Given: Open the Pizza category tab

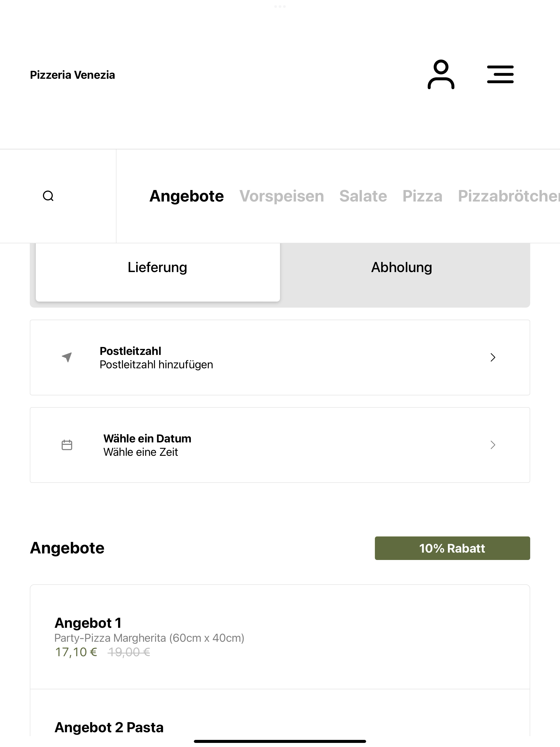Looking at the screenshot, I should [422, 196].
